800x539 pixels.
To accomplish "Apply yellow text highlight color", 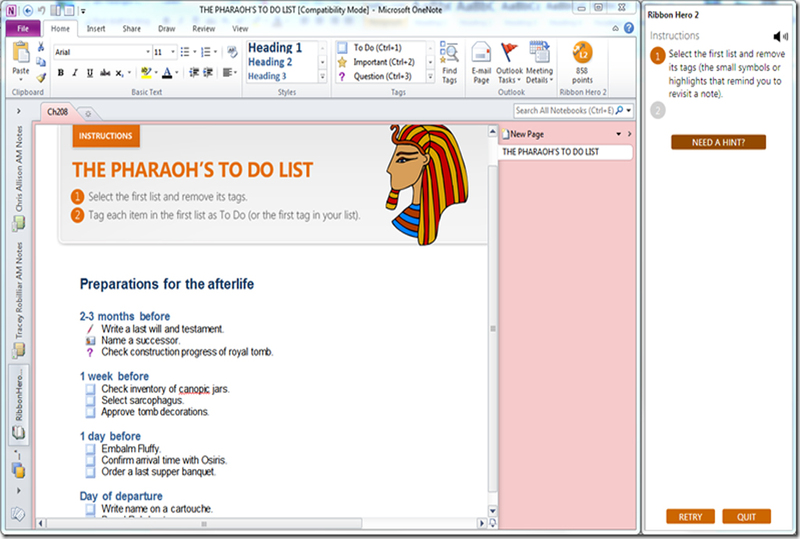I will (146, 73).
